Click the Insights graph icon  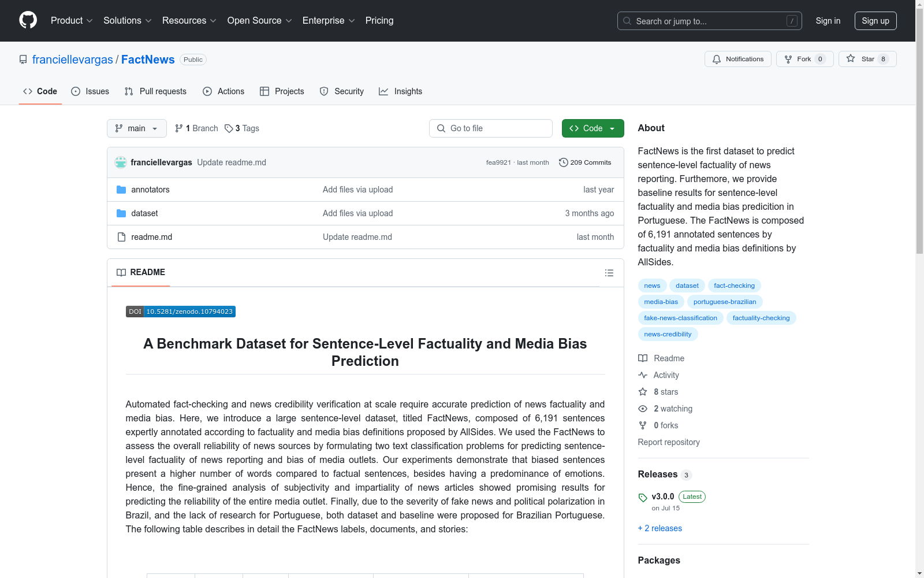[x=383, y=91]
